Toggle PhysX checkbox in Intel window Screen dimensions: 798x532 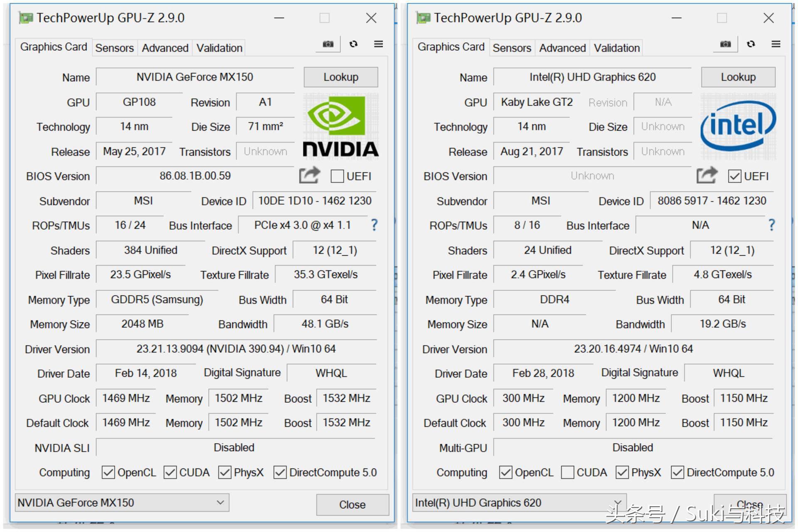click(x=622, y=473)
